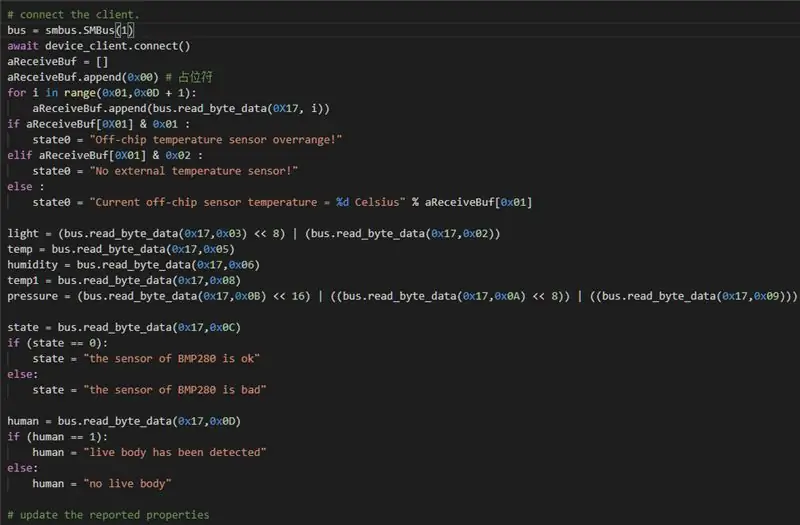Click the comment '# connect the client.'
This screenshot has width=800, height=525.
point(73,14)
